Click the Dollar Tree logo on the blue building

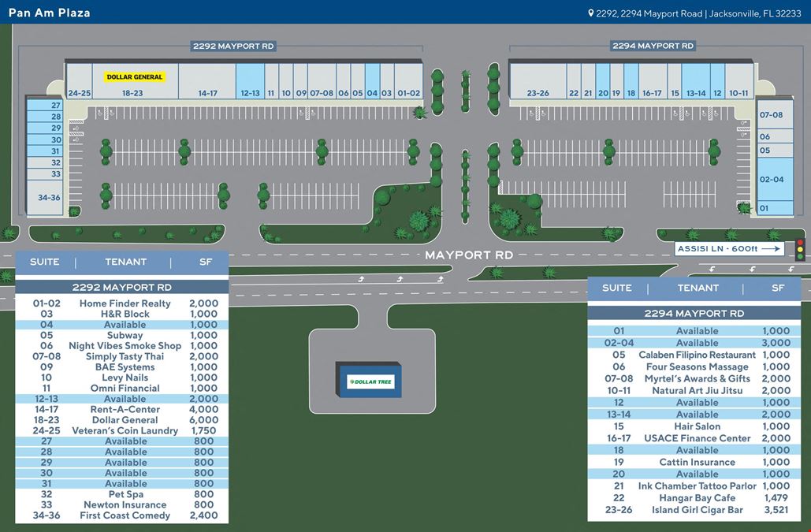371,381
